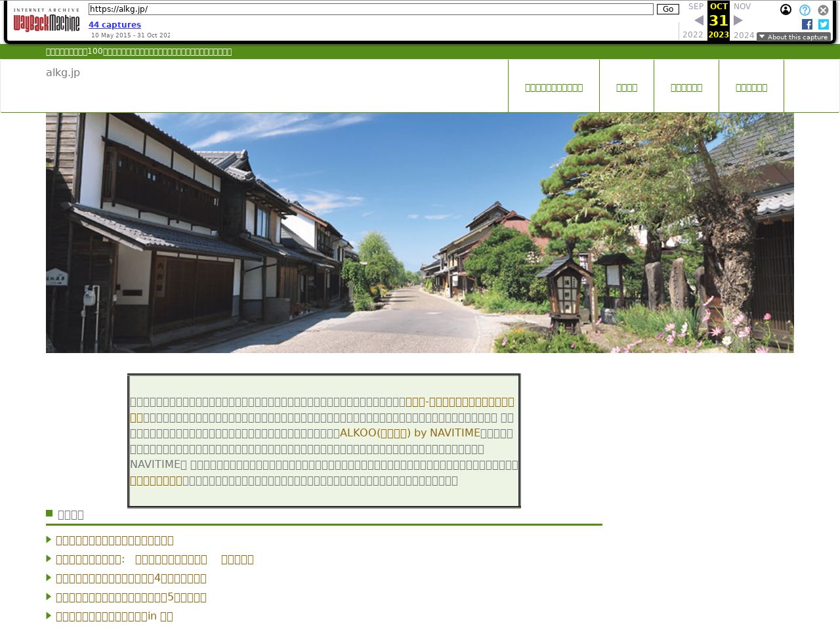Share the capture on Twitter
Viewport: 840px width, 630px height.
click(824, 24)
